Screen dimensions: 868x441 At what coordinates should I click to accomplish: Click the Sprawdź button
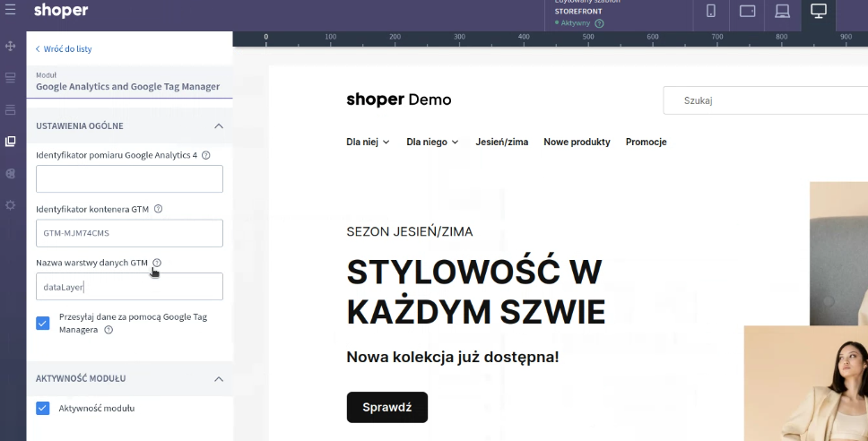click(x=387, y=407)
